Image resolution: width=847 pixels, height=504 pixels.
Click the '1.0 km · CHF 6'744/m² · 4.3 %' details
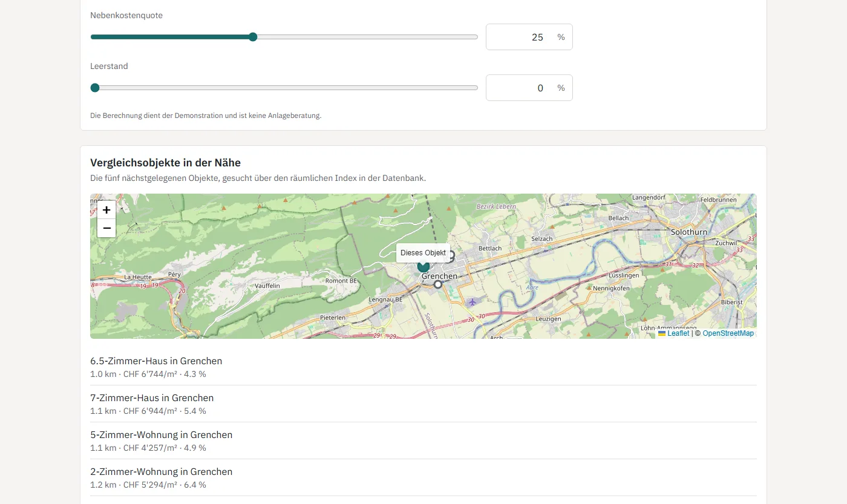pyautogui.click(x=148, y=374)
